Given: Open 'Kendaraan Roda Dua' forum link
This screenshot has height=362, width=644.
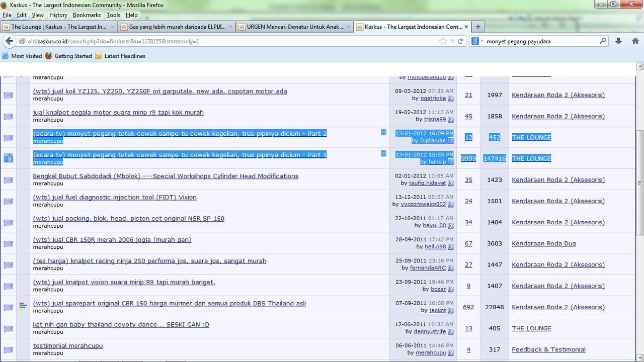Looking at the screenshot, I should pyautogui.click(x=544, y=243).
